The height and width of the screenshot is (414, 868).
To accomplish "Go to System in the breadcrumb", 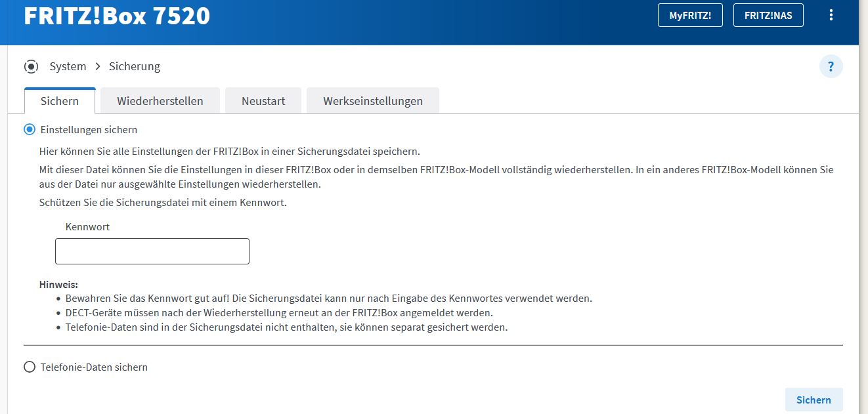I will pos(68,66).
